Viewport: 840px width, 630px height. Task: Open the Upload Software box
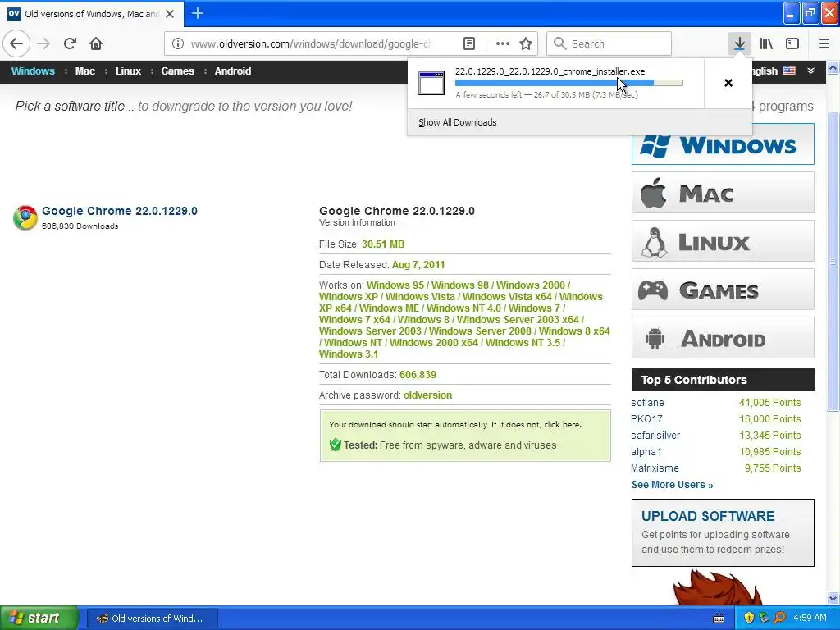pos(723,532)
